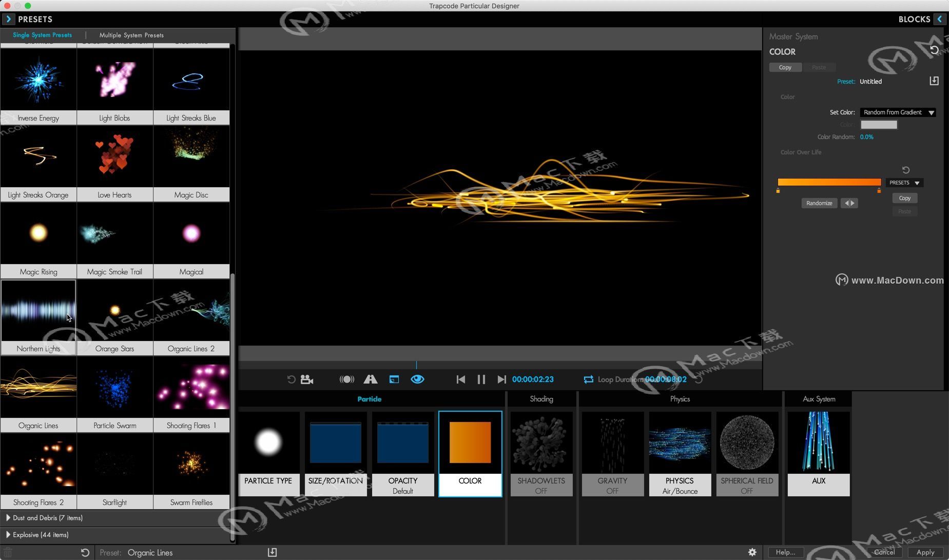
Task: Collapse the BLOCKS panel with the chevron
Action: tap(941, 19)
